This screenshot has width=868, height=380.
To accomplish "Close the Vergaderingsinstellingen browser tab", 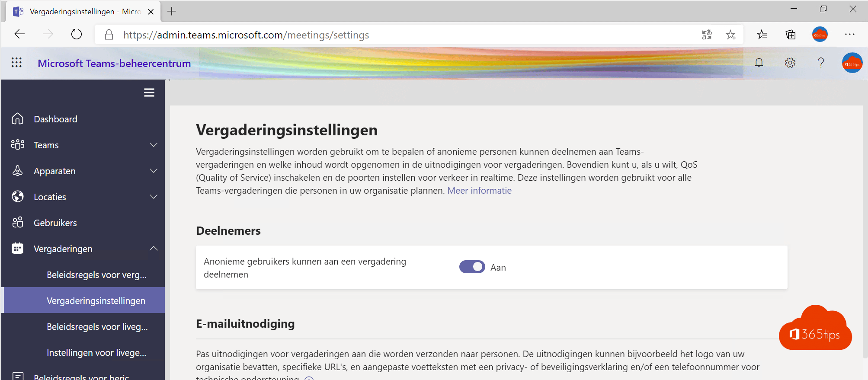I will 151,12.
